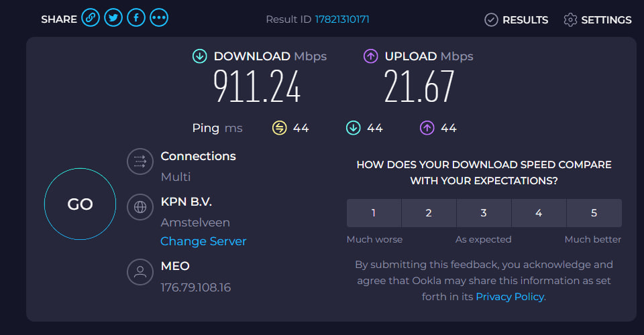The height and width of the screenshot is (335, 644).
Task: Click the Connections arrows icon
Action: (140, 161)
